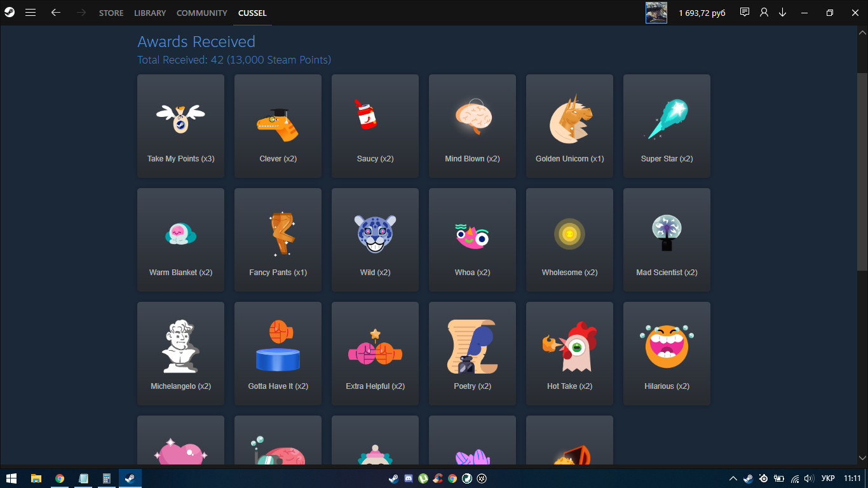The image size is (868, 488).
Task: Select the Extra Helpful award
Action: pyautogui.click(x=375, y=353)
